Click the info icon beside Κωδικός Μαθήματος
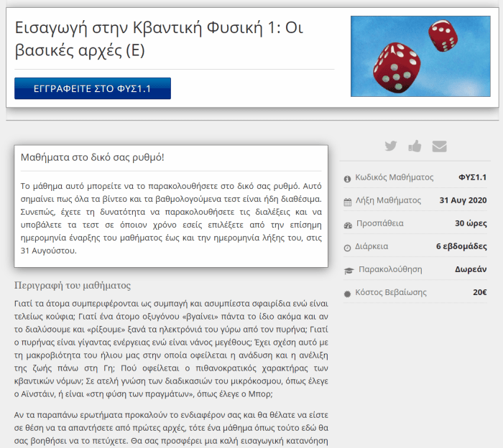This screenshot has width=503, height=448. (x=348, y=178)
